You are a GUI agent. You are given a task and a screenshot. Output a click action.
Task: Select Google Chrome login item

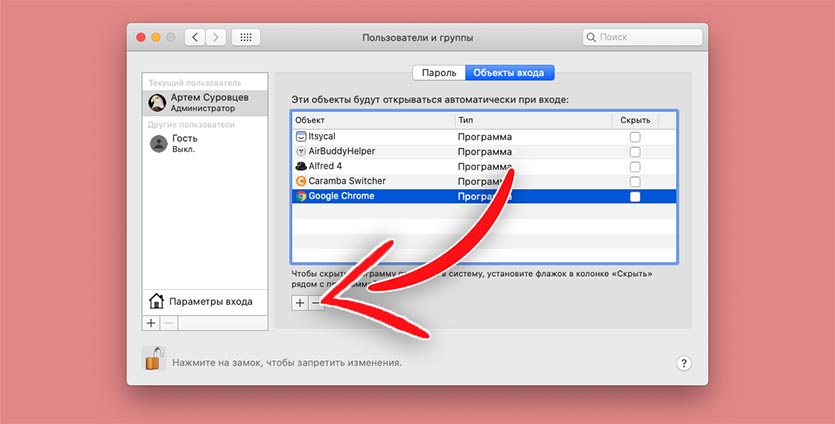484,197
